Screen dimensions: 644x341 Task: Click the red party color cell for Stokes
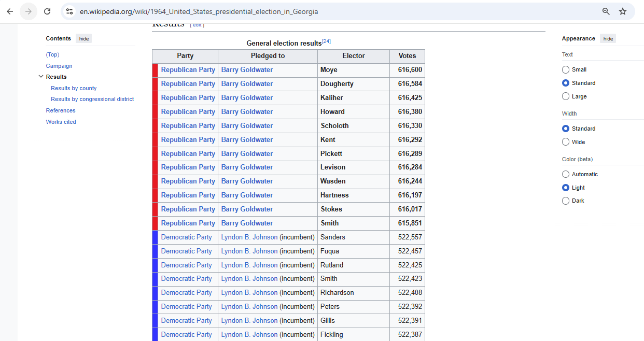click(x=155, y=209)
